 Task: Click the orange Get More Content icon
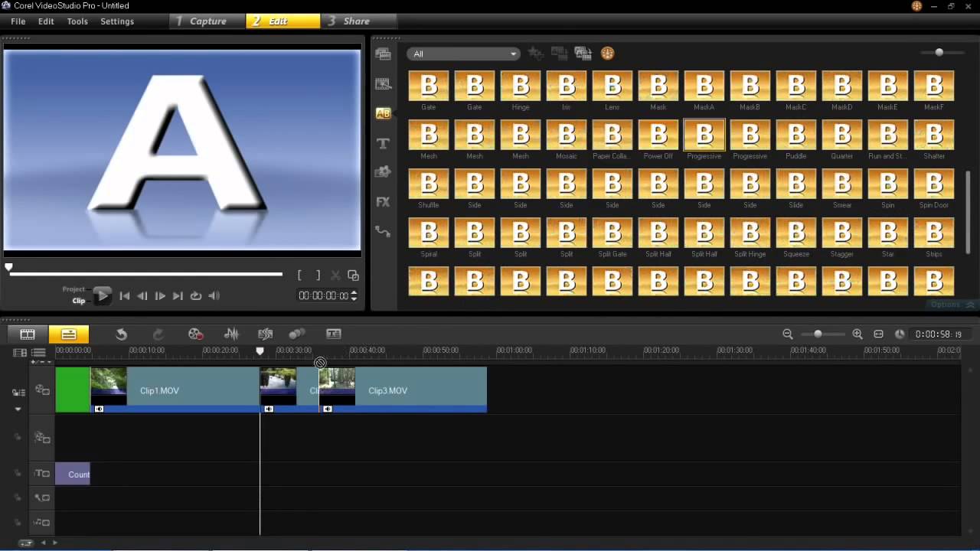click(607, 54)
